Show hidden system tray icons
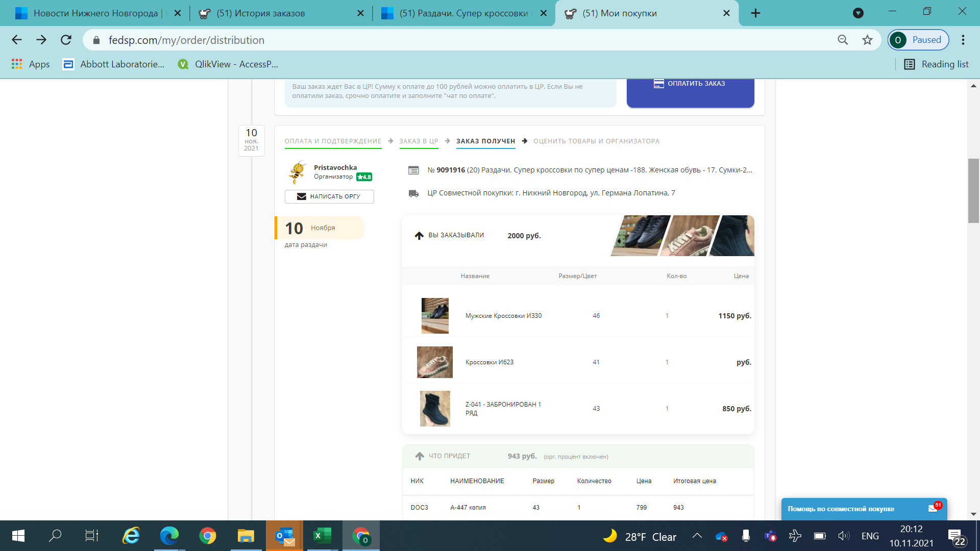 click(697, 536)
